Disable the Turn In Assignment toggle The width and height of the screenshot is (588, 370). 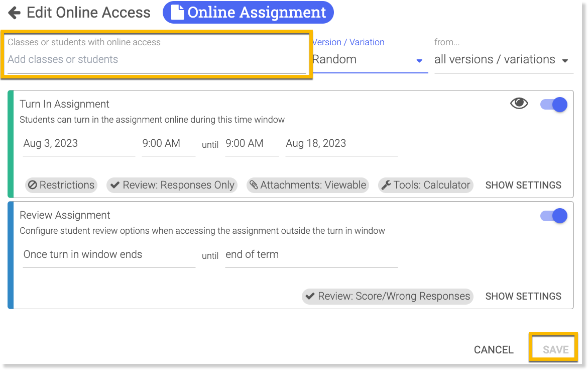pyautogui.click(x=553, y=105)
